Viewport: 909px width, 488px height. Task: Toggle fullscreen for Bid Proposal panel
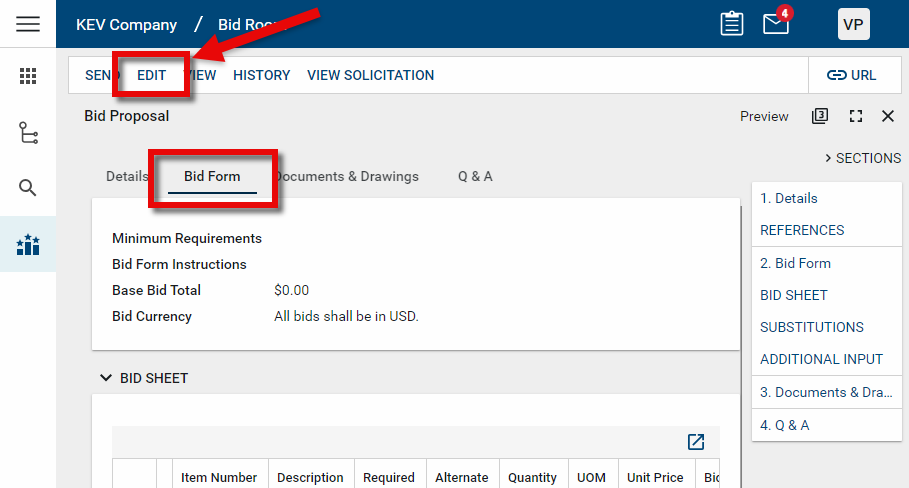coord(855,116)
